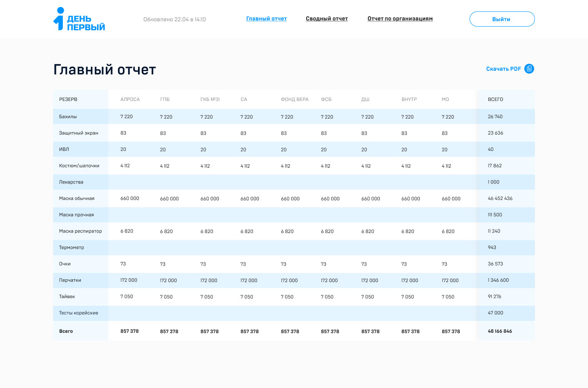Click the ВСЕГО column header
The width and height of the screenshot is (588, 388).
coord(495,99)
